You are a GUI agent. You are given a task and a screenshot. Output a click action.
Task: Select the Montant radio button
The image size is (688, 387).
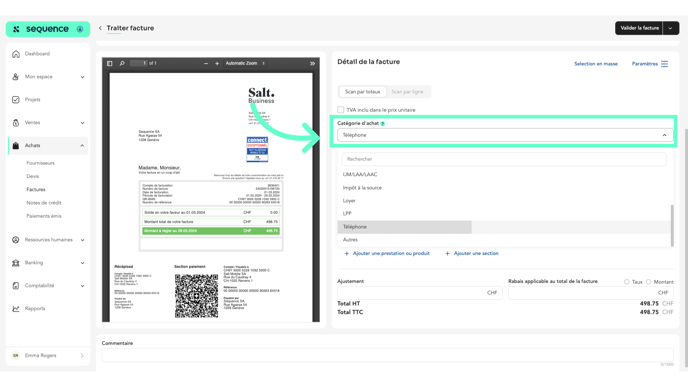[649, 282]
